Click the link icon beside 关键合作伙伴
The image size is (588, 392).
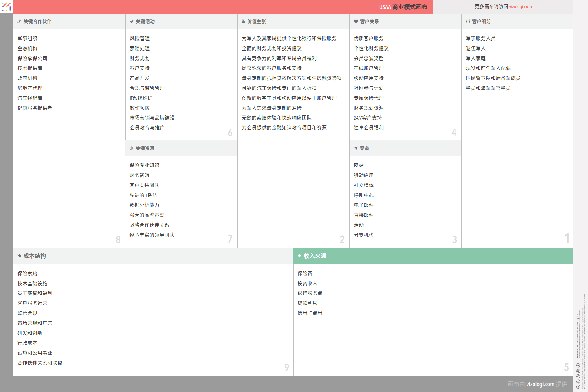[x=19, y=21]
